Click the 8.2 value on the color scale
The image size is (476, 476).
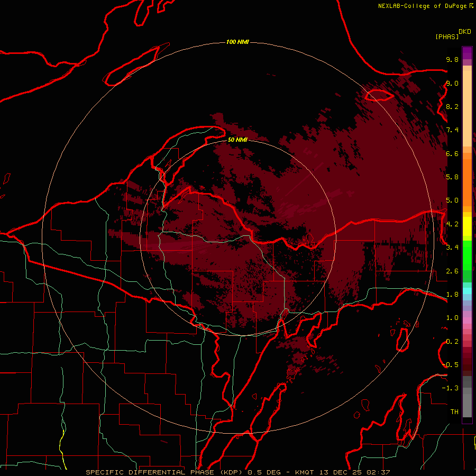tap(452, 106)
